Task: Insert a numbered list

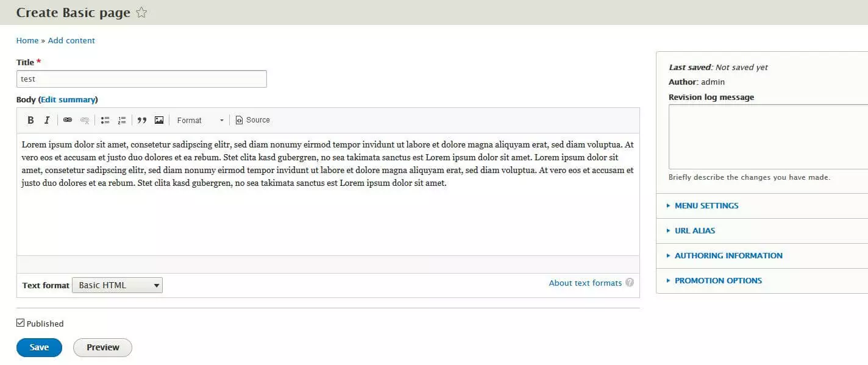Action: [x=122, y=120]
